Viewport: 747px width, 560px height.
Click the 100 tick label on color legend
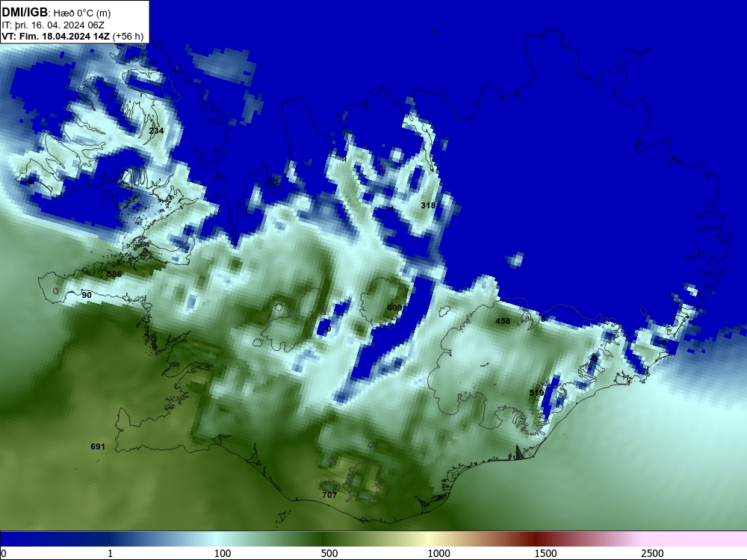(223, 553)
